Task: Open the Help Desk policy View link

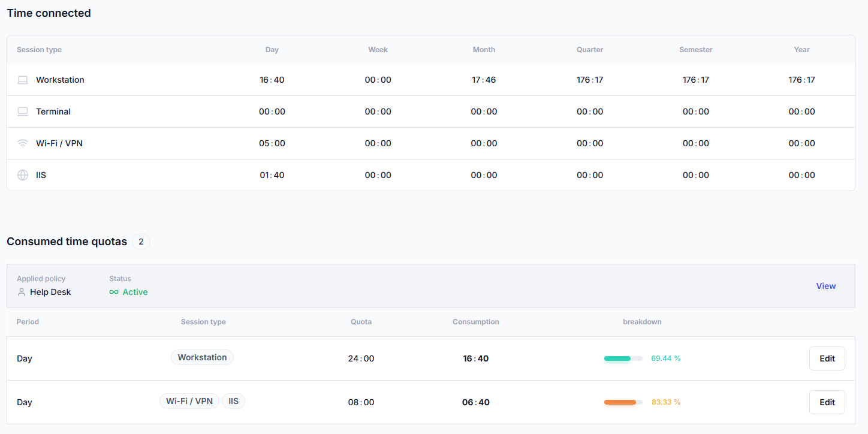Action: 825,286
